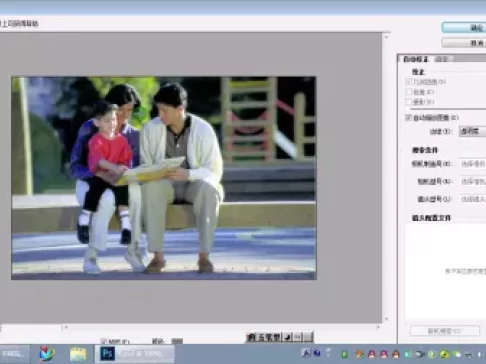
Task: Select the Auto Correction tab
Action: click(415, 59)
